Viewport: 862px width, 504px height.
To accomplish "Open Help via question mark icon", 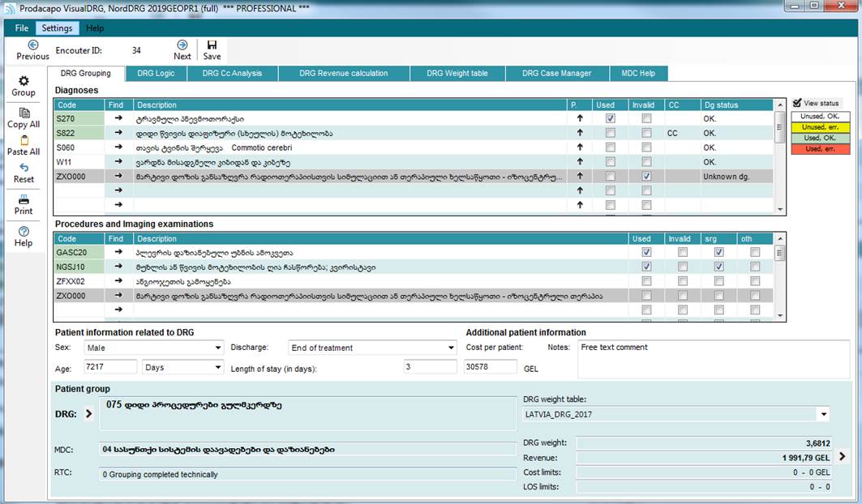I will click(24, 232).
